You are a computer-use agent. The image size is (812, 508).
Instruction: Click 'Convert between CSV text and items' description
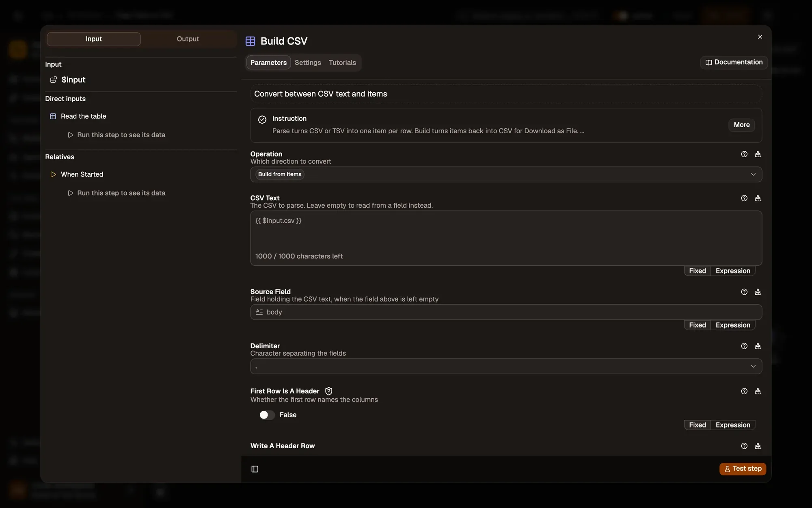point(321,94)
